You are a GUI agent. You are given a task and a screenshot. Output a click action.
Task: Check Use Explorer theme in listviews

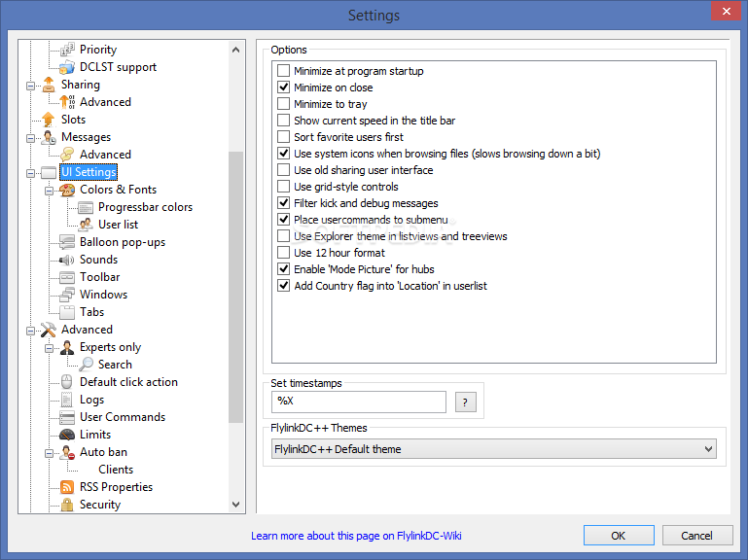(283, 236)
